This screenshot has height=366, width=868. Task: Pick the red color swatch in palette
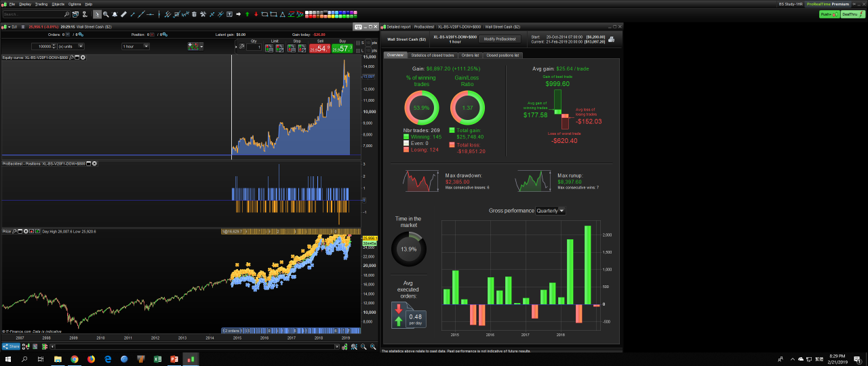tap(311, 16)
